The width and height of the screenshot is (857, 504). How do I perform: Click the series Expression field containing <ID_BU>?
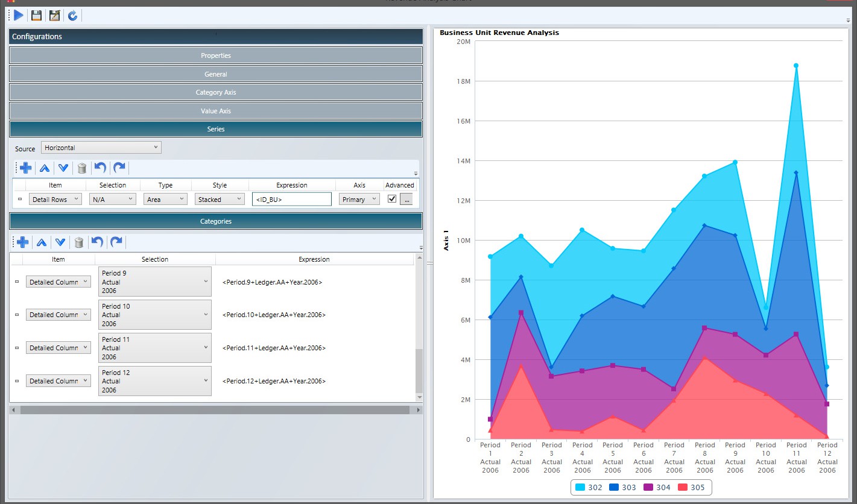tap(292, 200)
